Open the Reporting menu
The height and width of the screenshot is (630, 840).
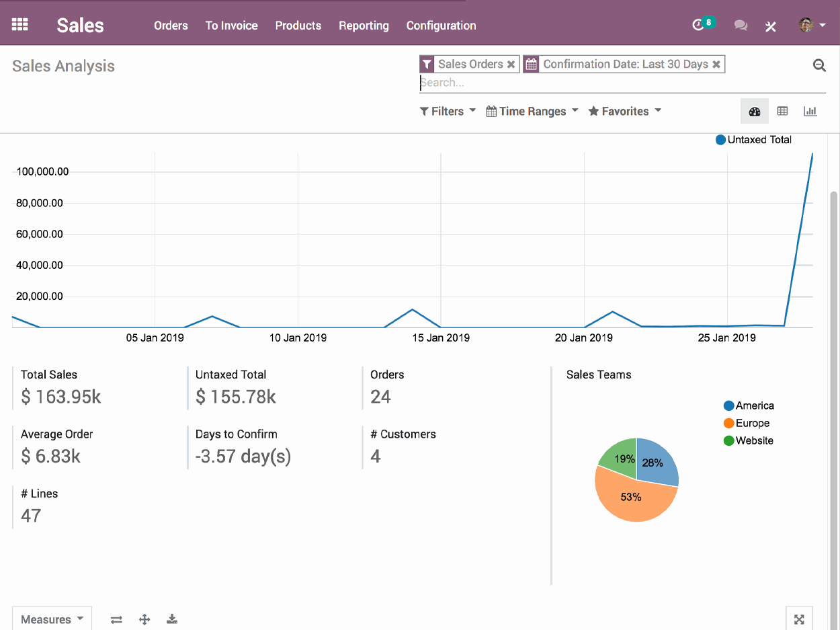364,26
